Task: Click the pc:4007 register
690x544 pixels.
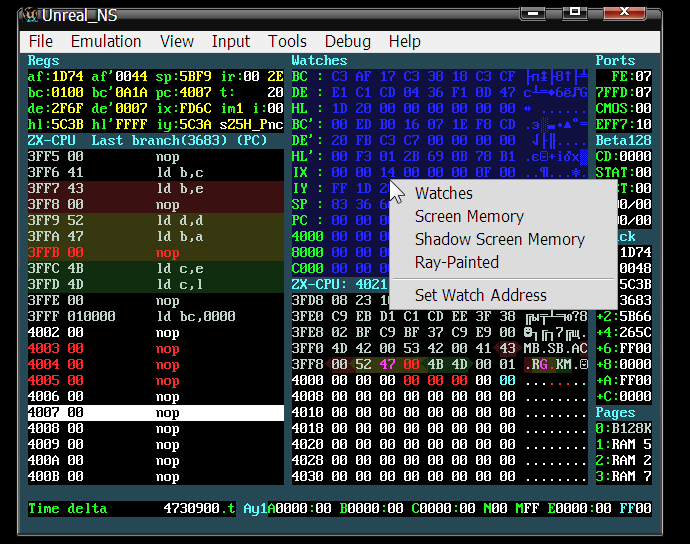Action: (184, 92)
